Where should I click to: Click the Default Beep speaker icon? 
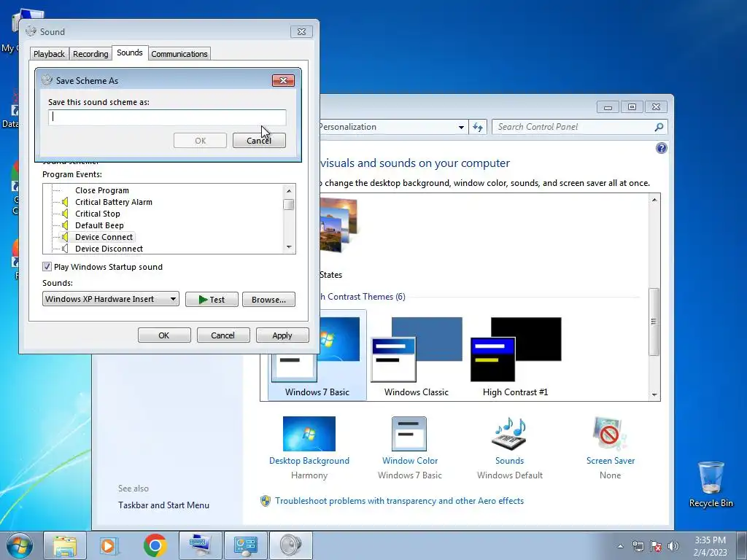(x=65, y=225)
